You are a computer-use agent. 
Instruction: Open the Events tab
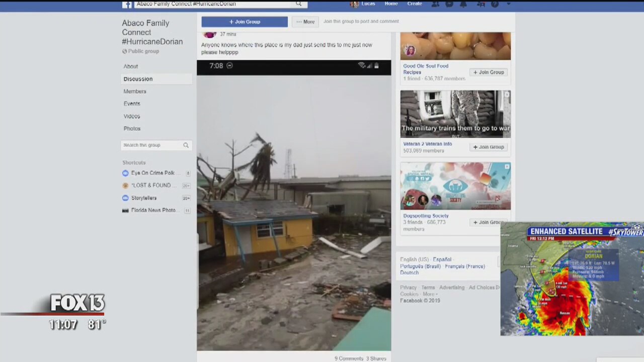click(x=132, y=104)
